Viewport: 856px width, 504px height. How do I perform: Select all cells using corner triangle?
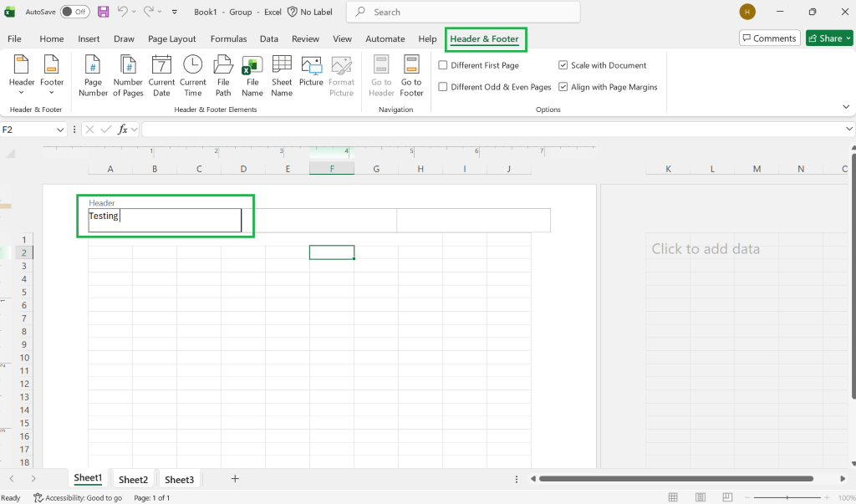click(10, 154)
